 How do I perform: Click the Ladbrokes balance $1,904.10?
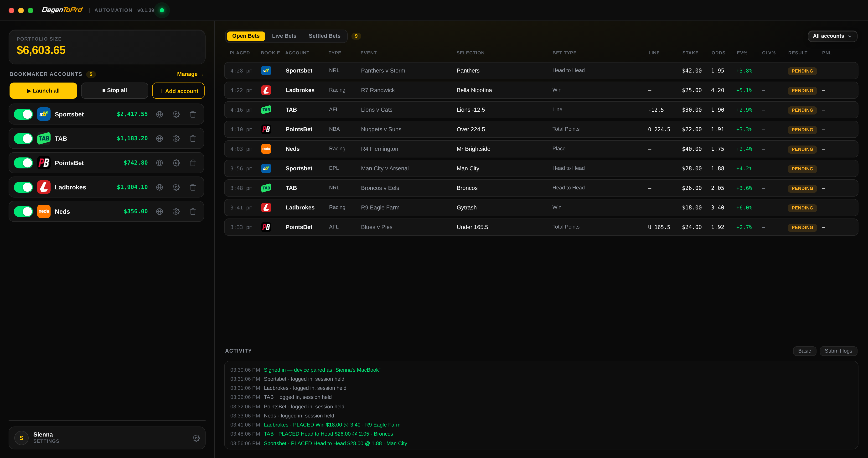[132, 187]
